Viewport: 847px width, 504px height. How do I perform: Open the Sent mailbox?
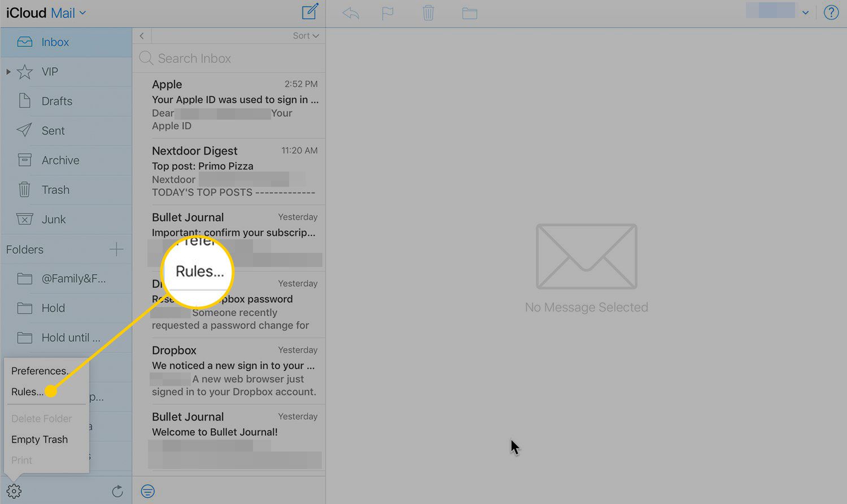[x=67, y=130]
